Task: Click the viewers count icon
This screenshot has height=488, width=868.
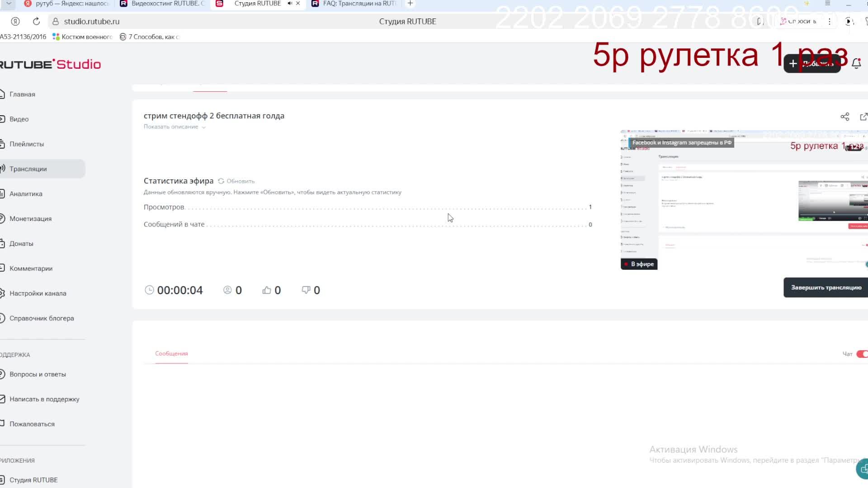Action: [227, 290]
